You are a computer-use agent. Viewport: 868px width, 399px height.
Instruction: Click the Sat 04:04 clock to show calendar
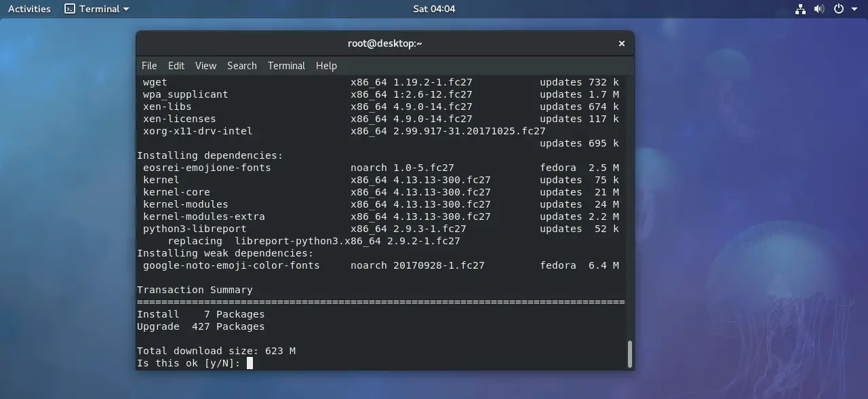(x=434, y=9)
